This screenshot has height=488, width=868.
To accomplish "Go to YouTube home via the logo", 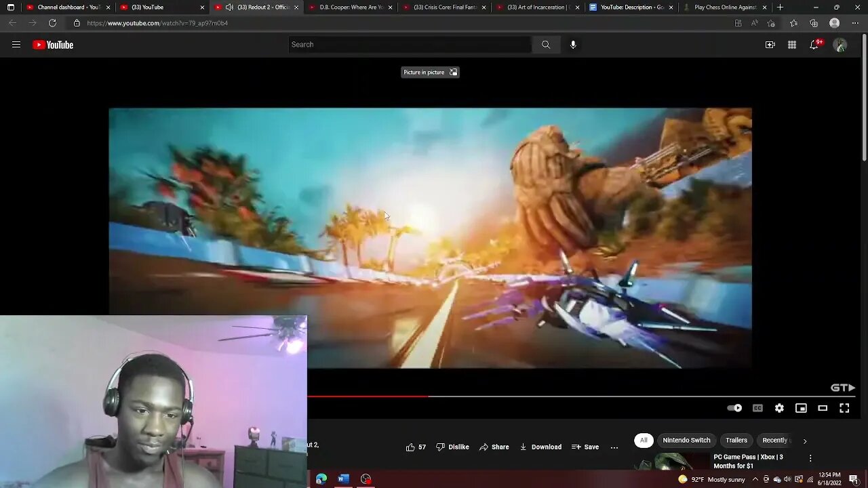I will point(53,45).
